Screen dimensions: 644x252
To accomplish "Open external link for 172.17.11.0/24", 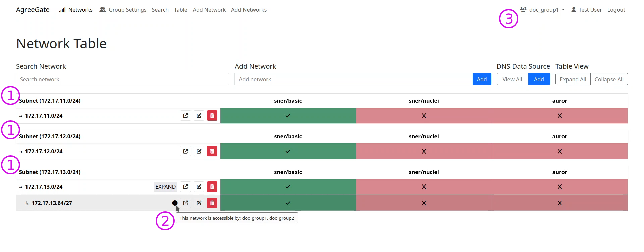I will [185, 116].
